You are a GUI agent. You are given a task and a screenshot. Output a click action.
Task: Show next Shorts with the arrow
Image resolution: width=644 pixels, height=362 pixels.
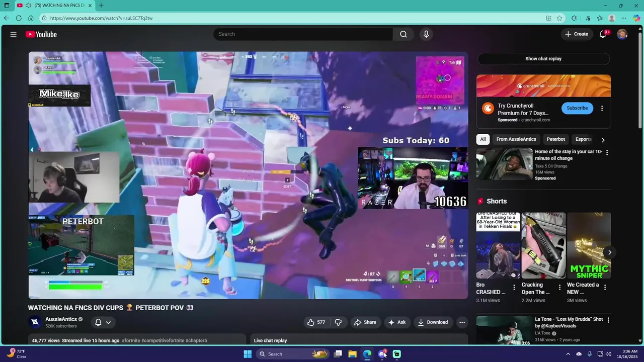point(609,252)
